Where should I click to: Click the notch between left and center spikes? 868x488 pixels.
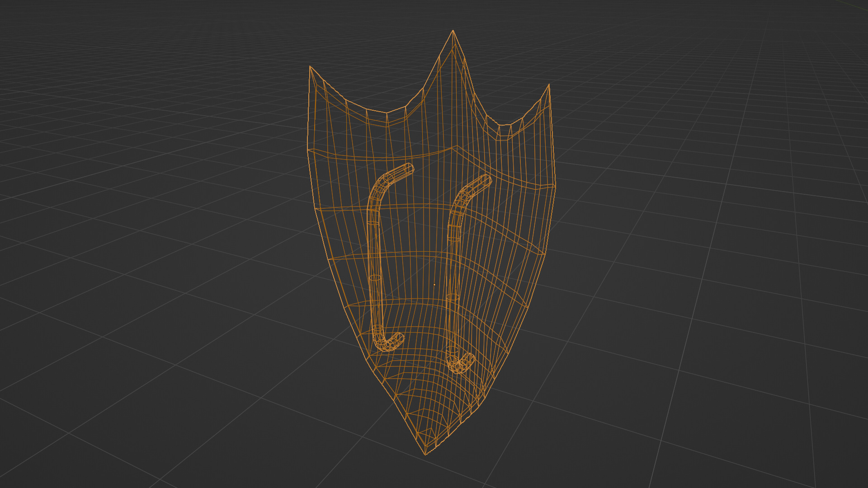point(386,113)
